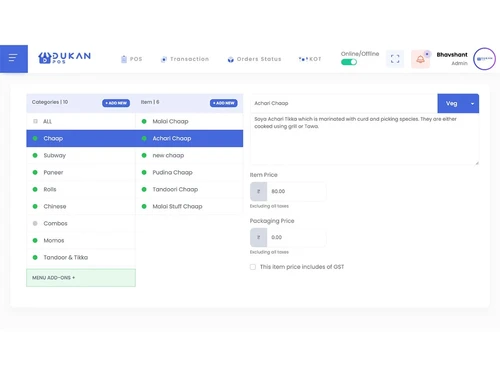
Task: Enter fullscreen mode via expand icon
Action: (x=395, y=59)
